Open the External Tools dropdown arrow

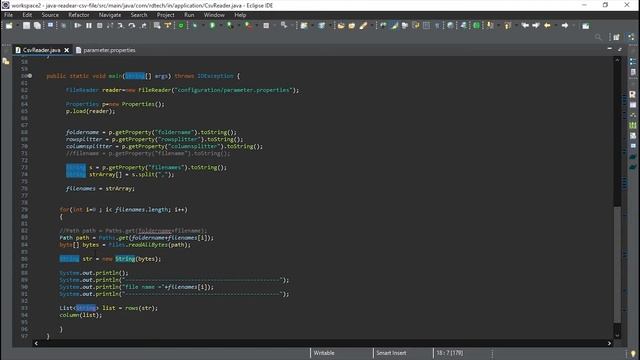coord(257,26)
